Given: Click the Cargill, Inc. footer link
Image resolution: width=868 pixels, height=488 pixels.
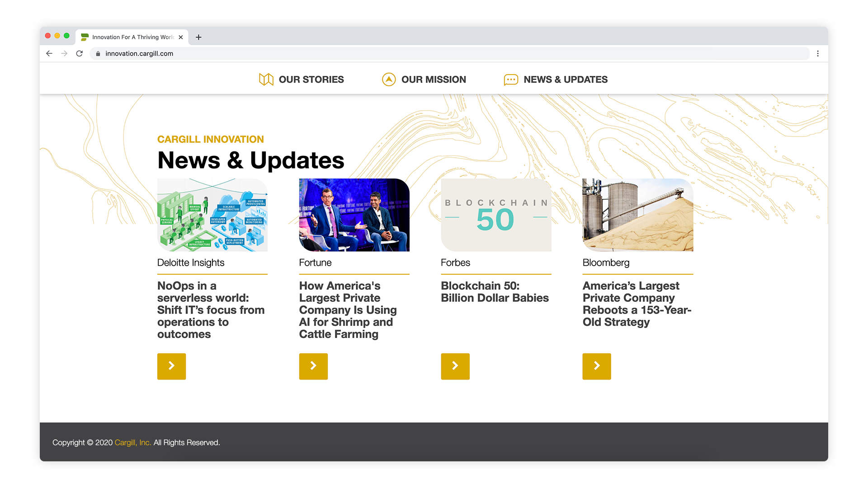Looking at the screenshot, I should pyautogui.click(x=132, y=442).
